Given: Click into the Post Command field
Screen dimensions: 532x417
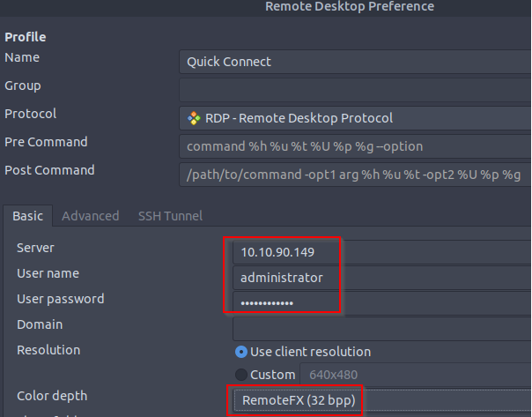Looking at the screenshot, I should 354,175.
